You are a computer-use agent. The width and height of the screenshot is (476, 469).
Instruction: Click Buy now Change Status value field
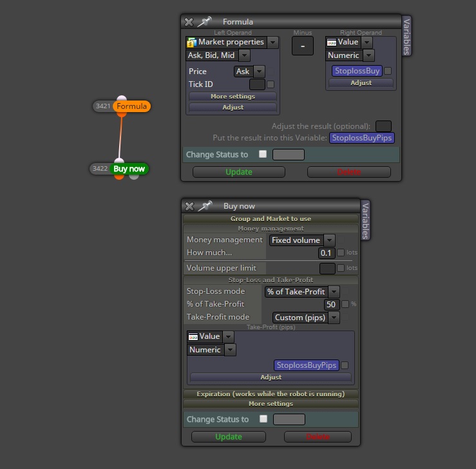point(289,419)
